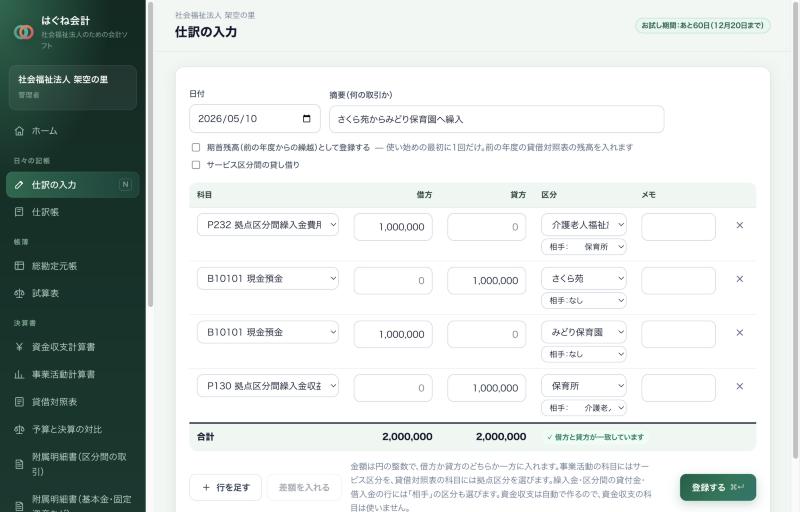
Task: Click the さくら苑 row credit amount 1,000,000
Action: pyautogui.click(x=486, y=280)
